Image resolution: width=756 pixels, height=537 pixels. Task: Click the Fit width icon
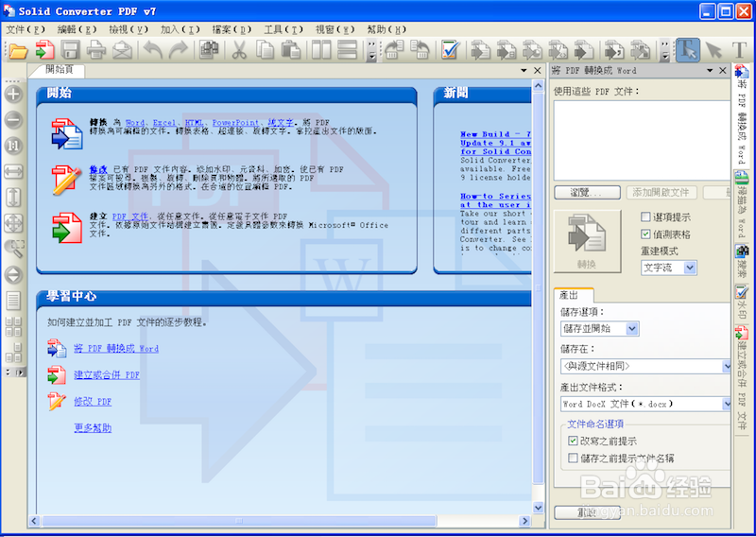pyautogui.click(x=13, y=171)
